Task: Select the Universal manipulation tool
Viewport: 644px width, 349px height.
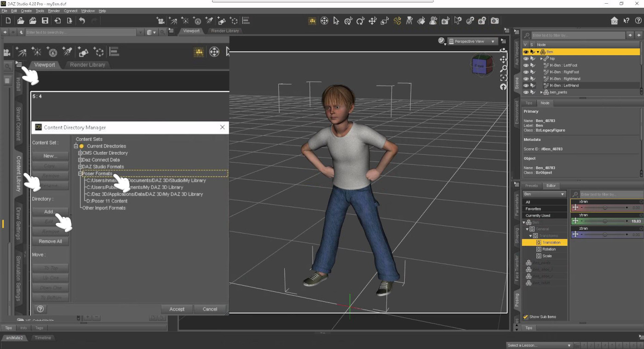Action: 348,21
